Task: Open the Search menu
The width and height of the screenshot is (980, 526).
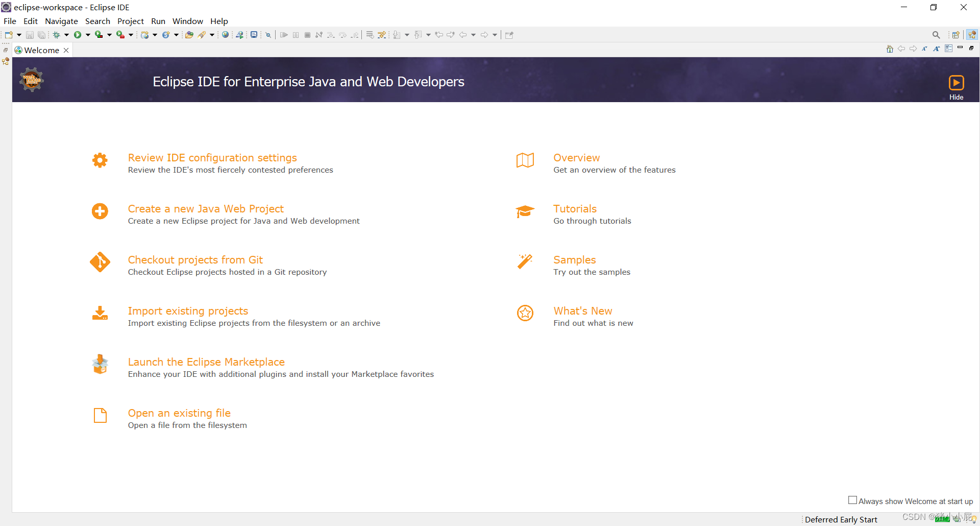Action: (97, 21)
